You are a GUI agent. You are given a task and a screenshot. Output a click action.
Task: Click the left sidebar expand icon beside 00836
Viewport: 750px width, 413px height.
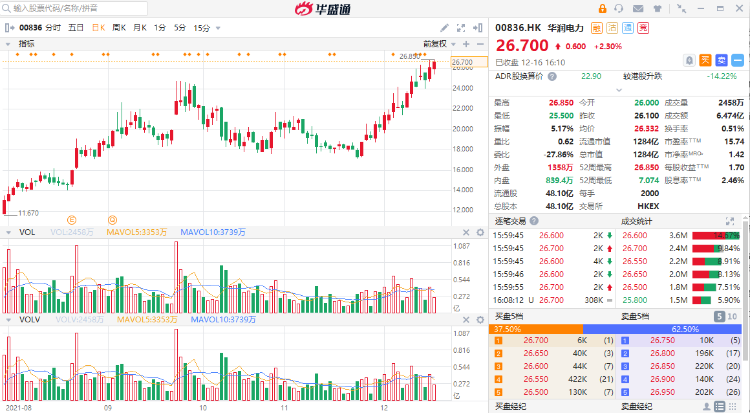tap(9, 28)
